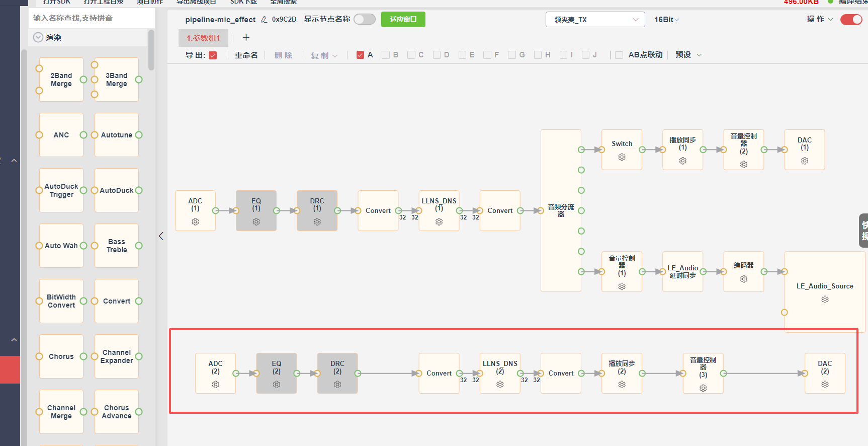
Task: Toggle the 显示节点名称 switch
Action: click(365, 19)
